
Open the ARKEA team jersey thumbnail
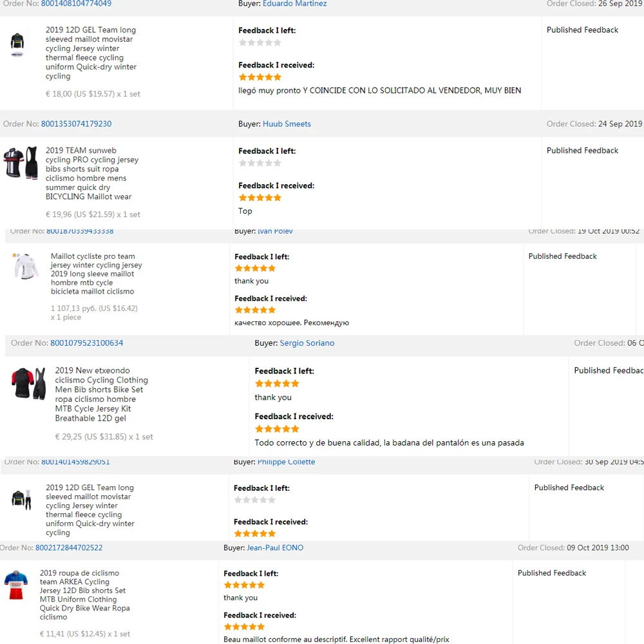[x=16, y=585]
